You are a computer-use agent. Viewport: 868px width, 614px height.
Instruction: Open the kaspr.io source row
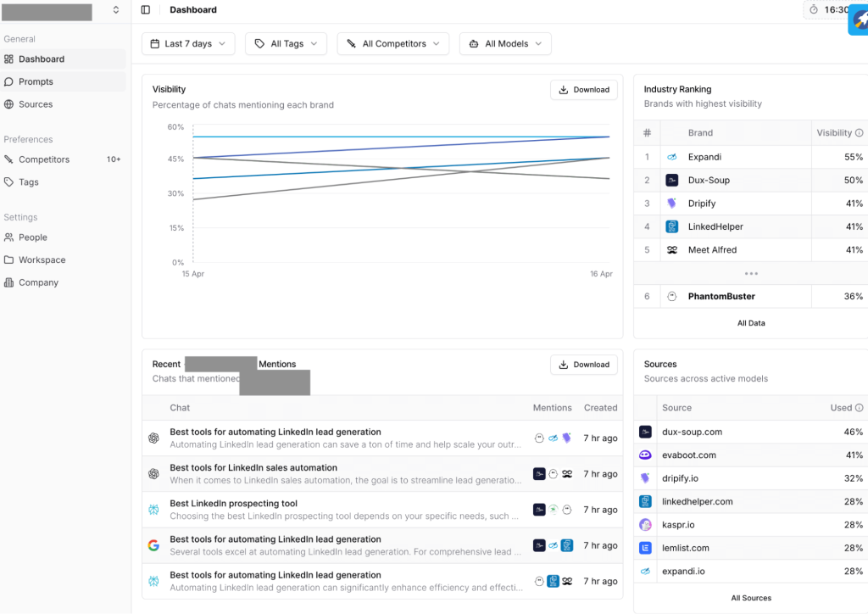[751, 526]
